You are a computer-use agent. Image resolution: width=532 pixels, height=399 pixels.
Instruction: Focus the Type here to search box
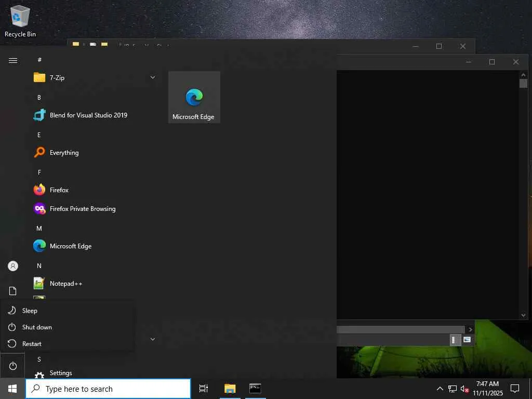tap(108, 389)
